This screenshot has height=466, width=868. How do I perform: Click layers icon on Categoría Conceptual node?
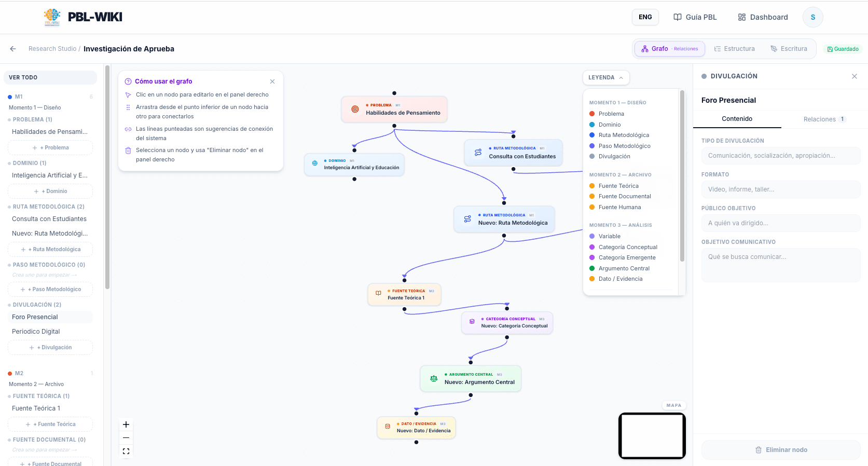pyautogui.click(x=472, y=322)
